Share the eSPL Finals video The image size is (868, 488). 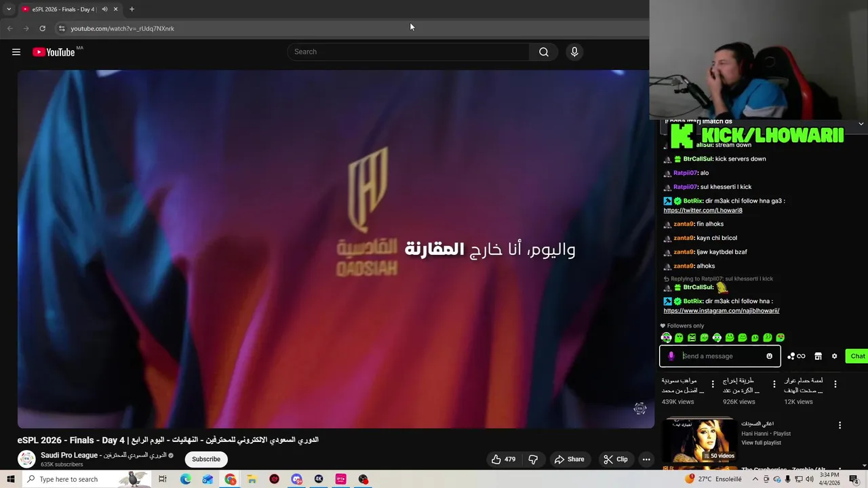pos(569,459)
